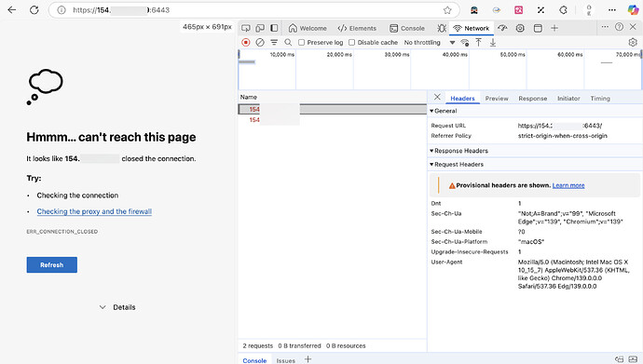The width and height of the screenshot is (643, 364).
Task: Open the Memory tool icon
Action: 520,28
